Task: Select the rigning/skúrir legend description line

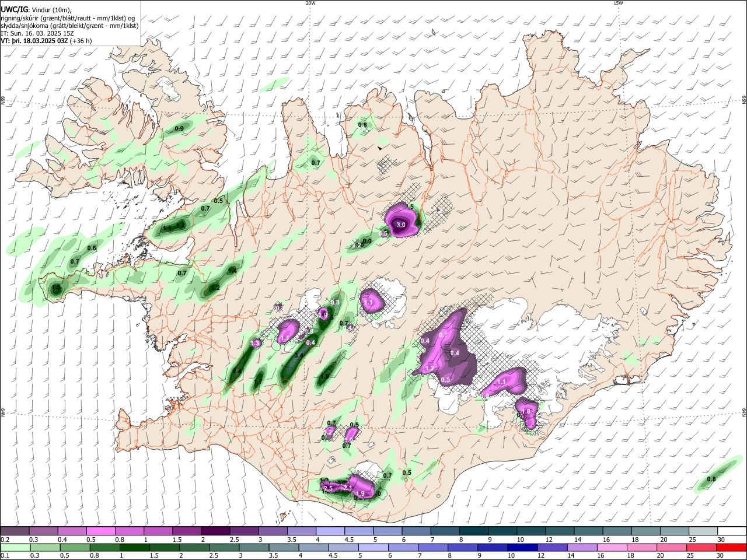Action: point(68,17)
